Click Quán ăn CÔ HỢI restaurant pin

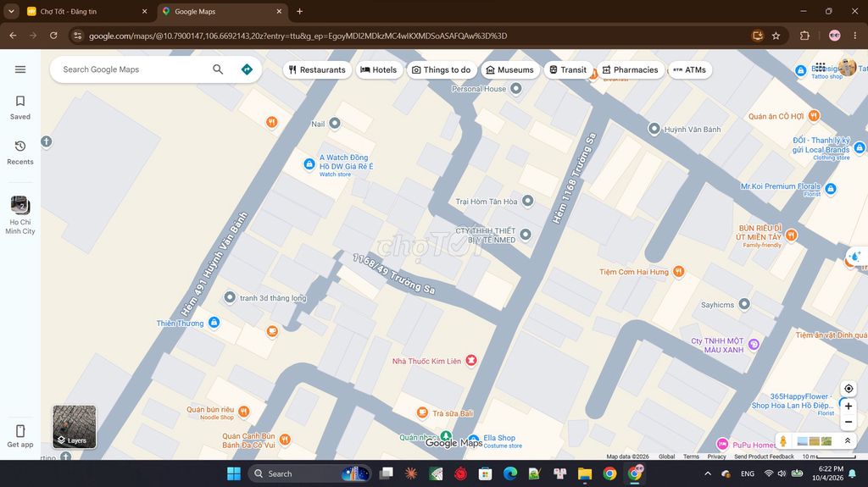pyautogui.click(x=814, y=116)
